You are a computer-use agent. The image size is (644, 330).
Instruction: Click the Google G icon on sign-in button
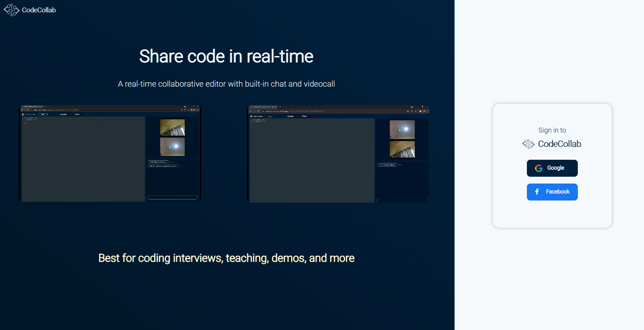pyautogui.click(x=539, y=168)
